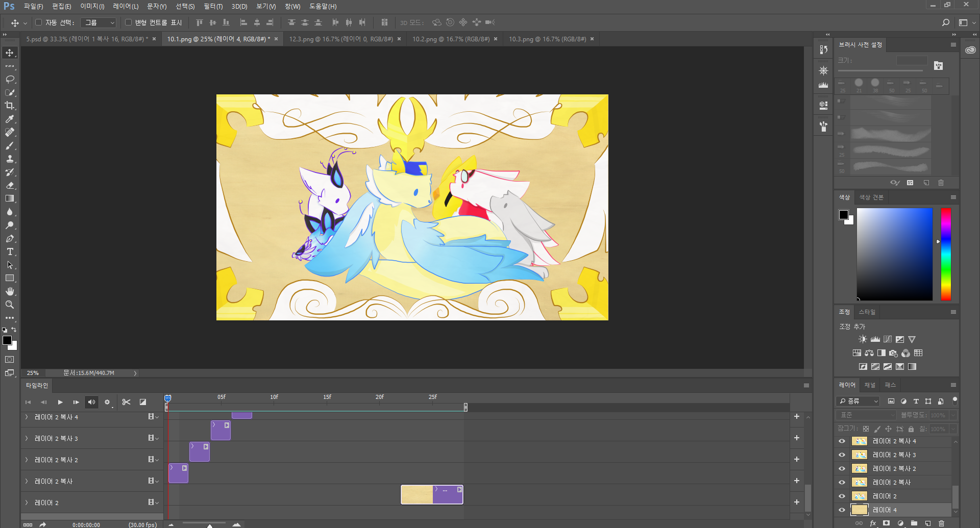Image resolution: width=980 pixels, height=528 pixels.
Task: Select the Hand tool
Action: click(10, 291)
